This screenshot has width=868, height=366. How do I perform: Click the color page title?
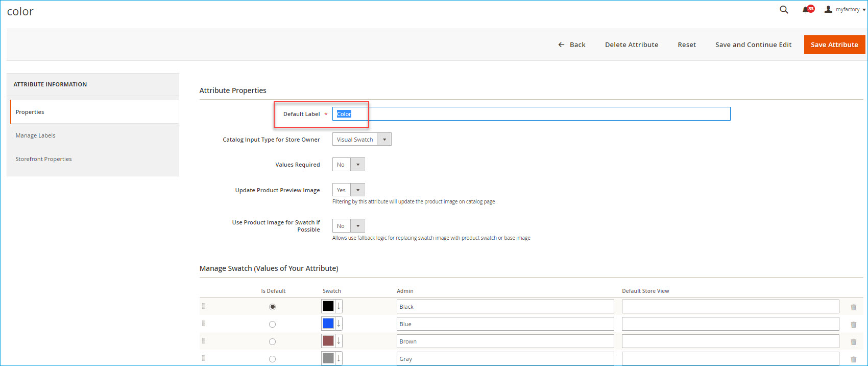coord(20,11)
